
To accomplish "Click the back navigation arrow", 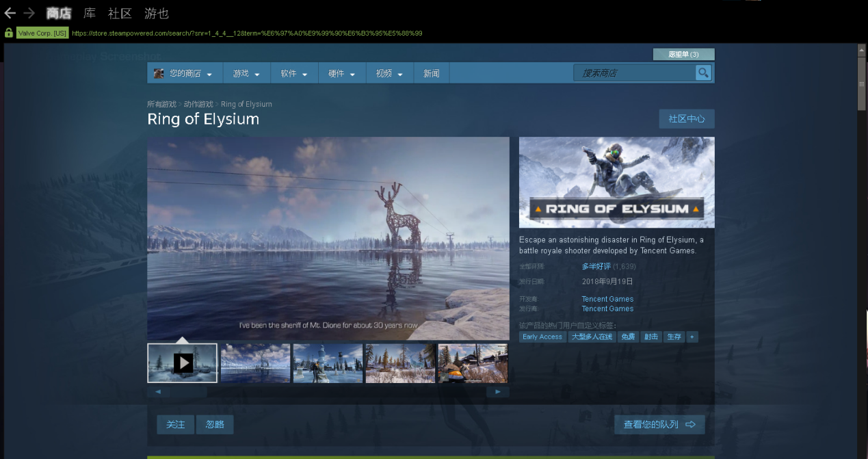I will 10,13.
